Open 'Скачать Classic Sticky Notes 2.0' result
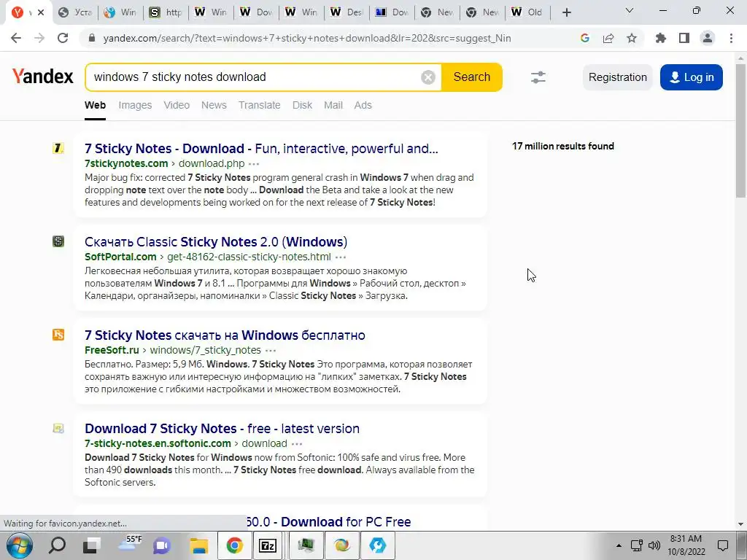This screenshot has height=560, width=747. click(x=216, y=242)
